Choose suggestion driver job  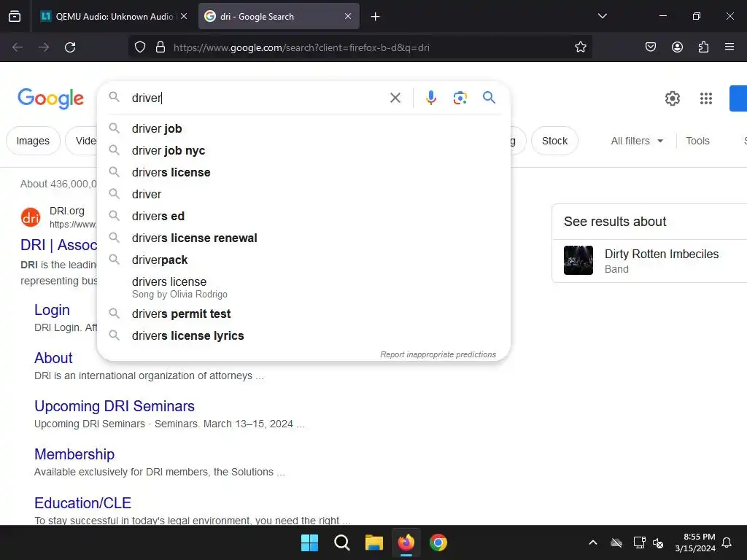point(303,128)
